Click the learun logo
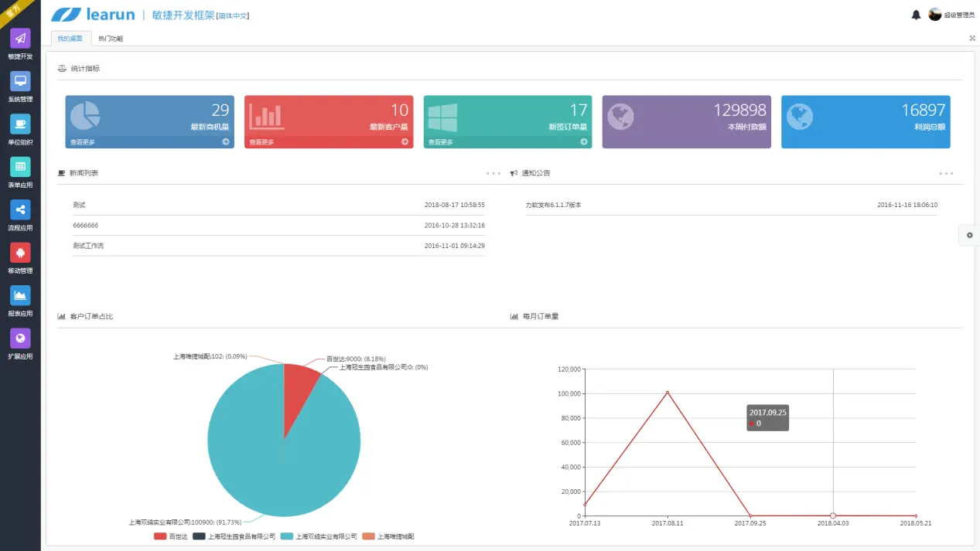 (x=92, y=15)
